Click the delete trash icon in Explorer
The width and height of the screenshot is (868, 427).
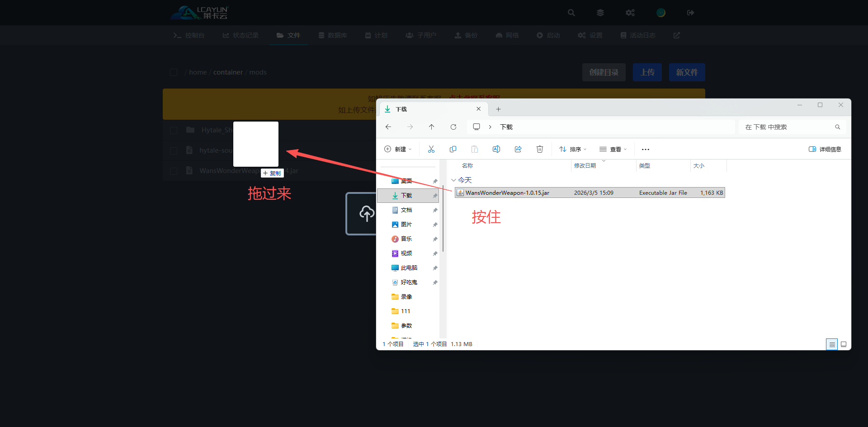tap(539, 149)
